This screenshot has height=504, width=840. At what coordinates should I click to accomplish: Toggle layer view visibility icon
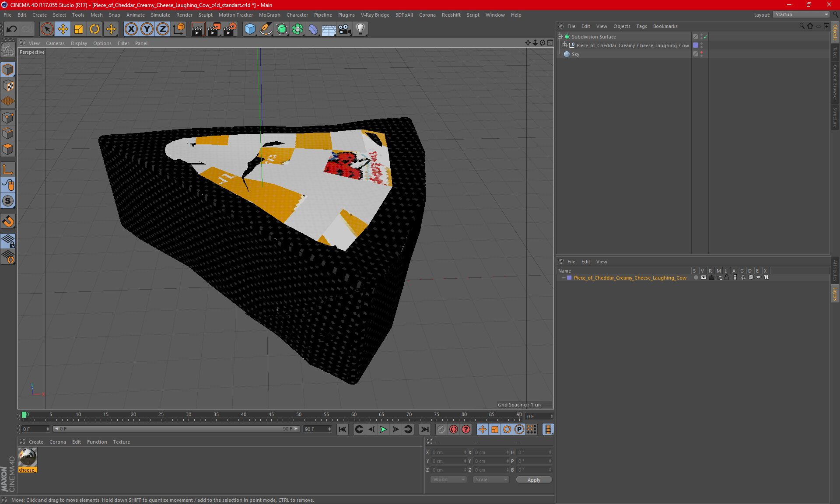click(x=703, y=277)
